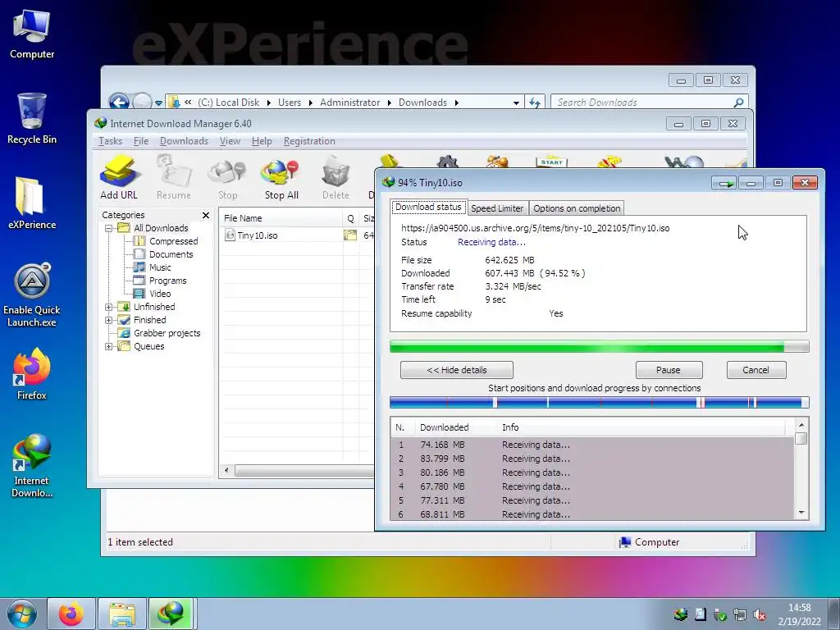The height and width of the screenshot is (630, 840).
Task: Click the Resume toolbar icon
Action: point(174,178)
